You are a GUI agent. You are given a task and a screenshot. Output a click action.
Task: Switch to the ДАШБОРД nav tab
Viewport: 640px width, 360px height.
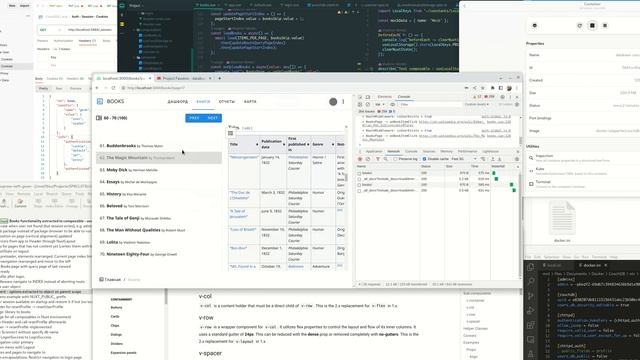178,102
